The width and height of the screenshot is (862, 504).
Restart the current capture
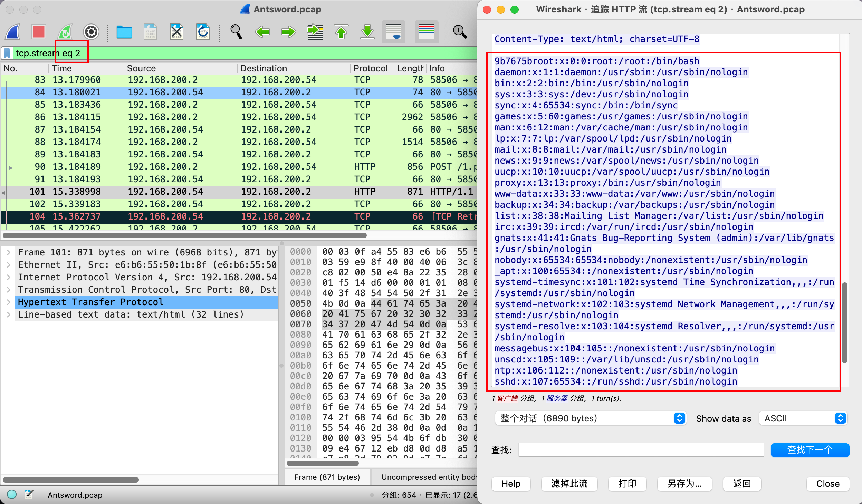tap(65, 32)
